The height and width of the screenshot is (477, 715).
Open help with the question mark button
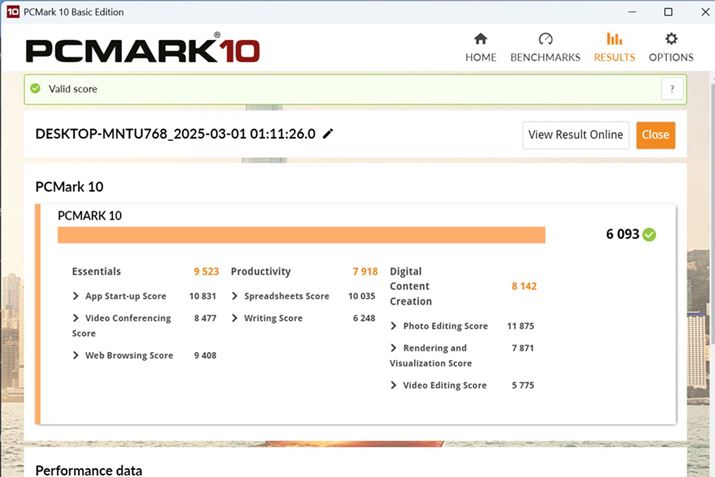672,89
